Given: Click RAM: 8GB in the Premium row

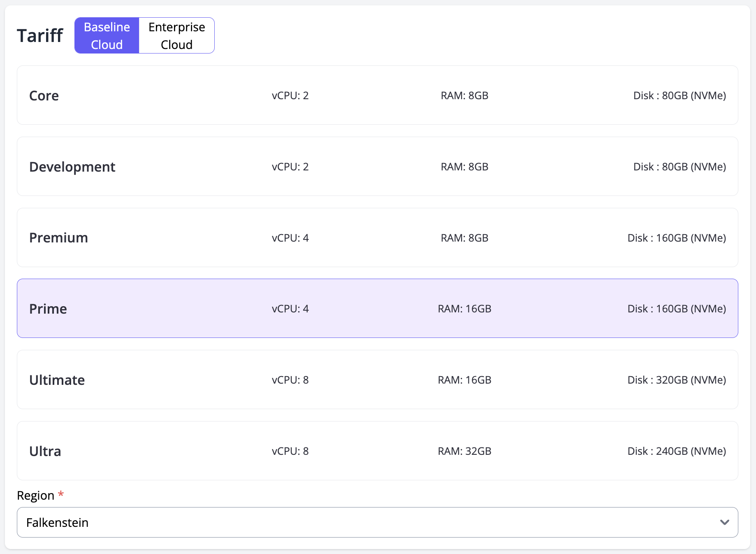Looking at the screenshot, I should pos(464,238).
